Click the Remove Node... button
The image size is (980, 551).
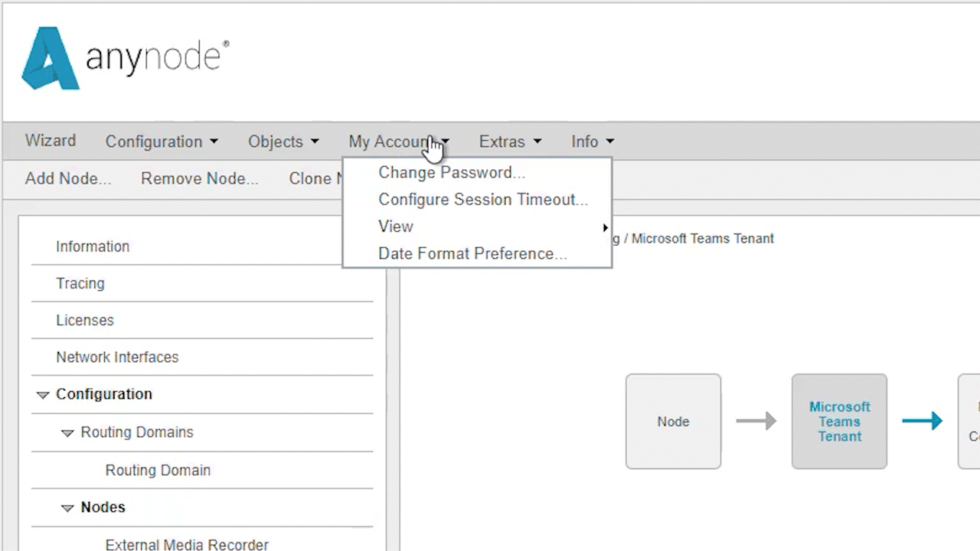[200, 178]
